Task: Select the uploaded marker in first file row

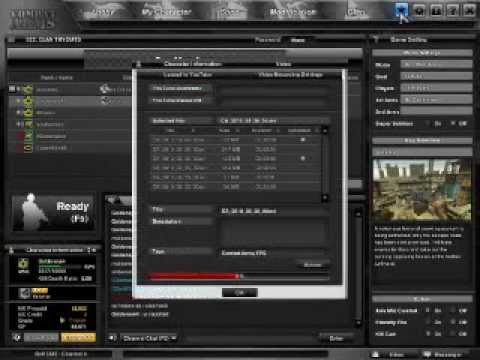Action: (x=303, y=140)
